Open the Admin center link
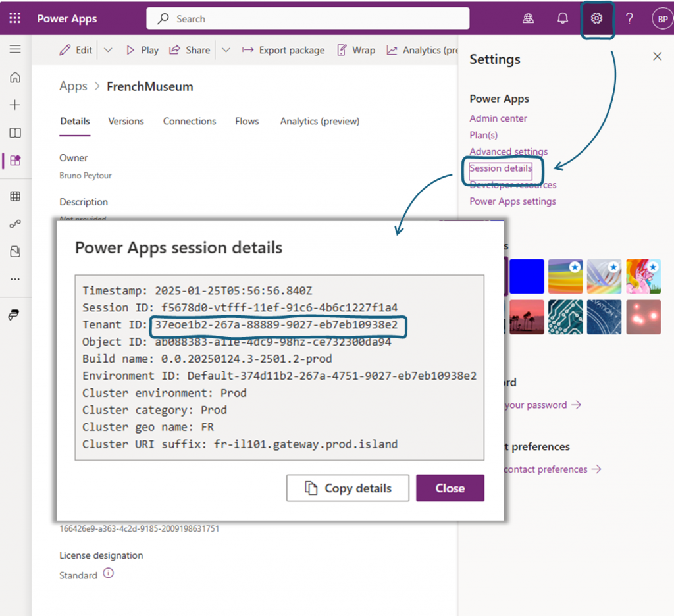This screenshot has width=674, height=616. point(498,118)
